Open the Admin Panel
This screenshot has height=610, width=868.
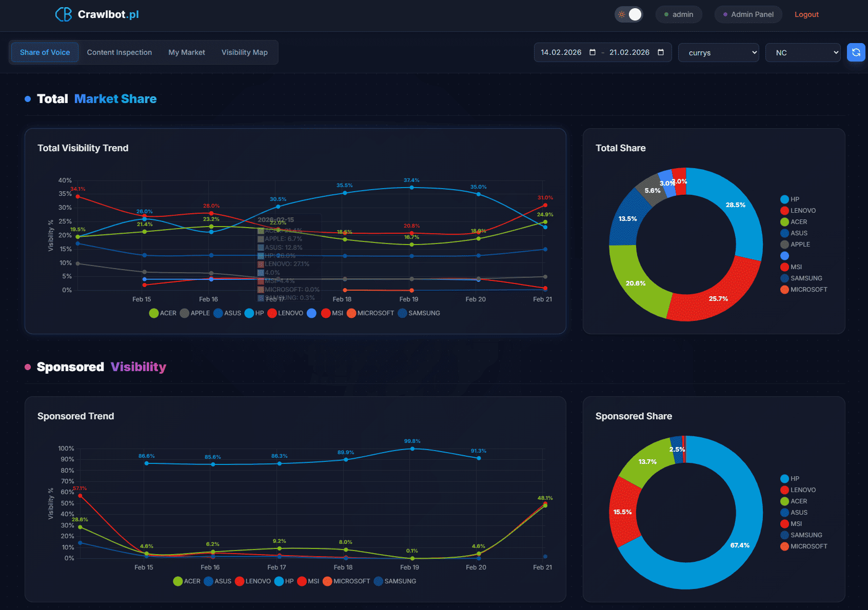point(748,14)
